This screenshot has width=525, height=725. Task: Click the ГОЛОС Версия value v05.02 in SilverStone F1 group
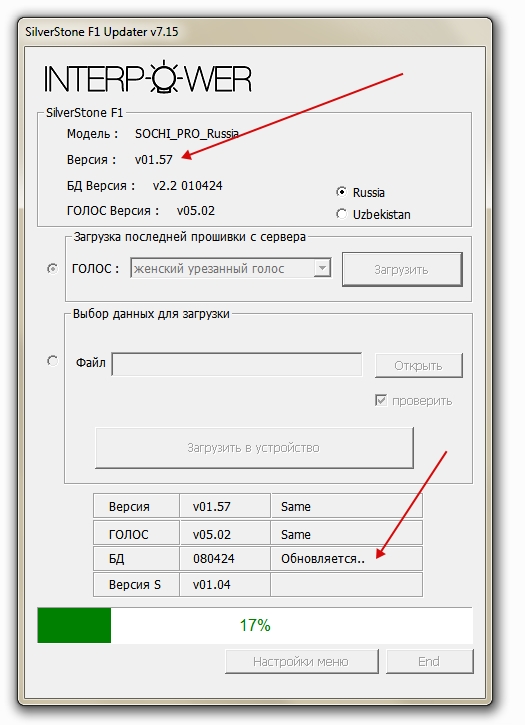196,211
